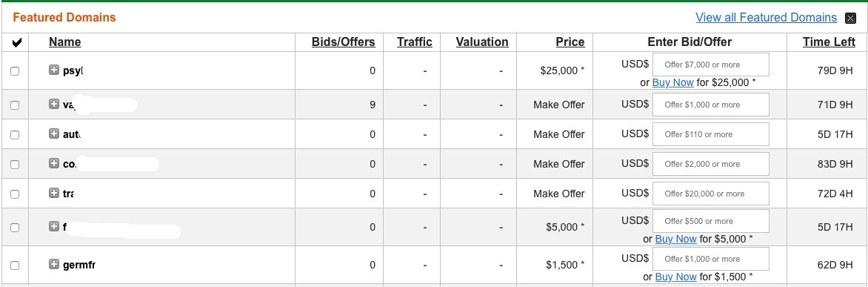Screen dimensions: 868x287
Task: Sort table by Bids/Offers column
Action: click(x=343, y=42)
